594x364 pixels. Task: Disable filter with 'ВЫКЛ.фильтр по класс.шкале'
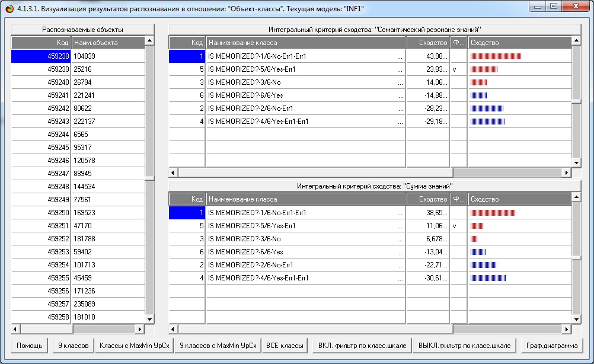tap(464, 346)
